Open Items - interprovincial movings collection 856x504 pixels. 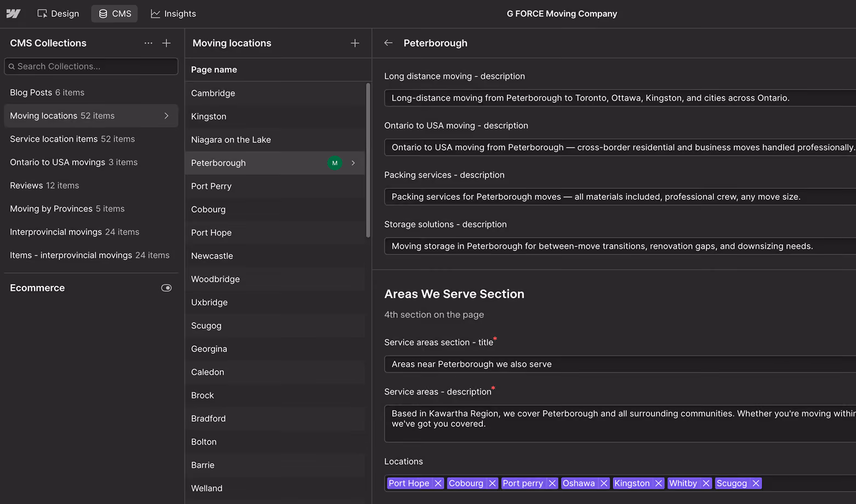(x=91, y=255)
